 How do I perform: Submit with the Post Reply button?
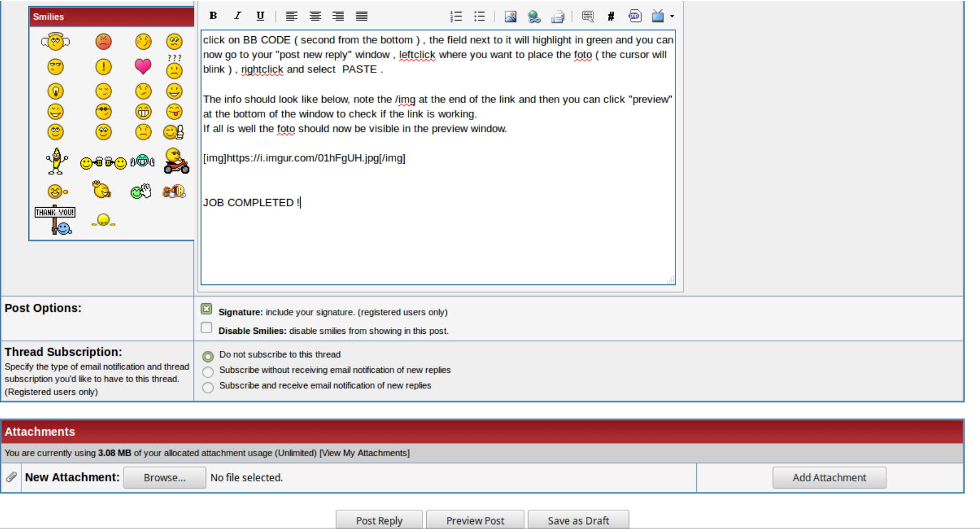pyautogui.click(x=379, y=520)
